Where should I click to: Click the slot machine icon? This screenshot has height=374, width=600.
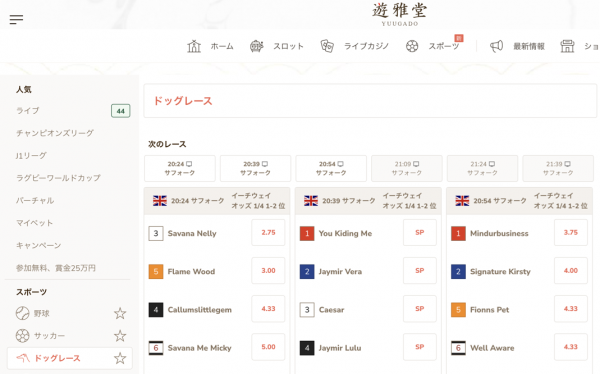click(256, 46)
